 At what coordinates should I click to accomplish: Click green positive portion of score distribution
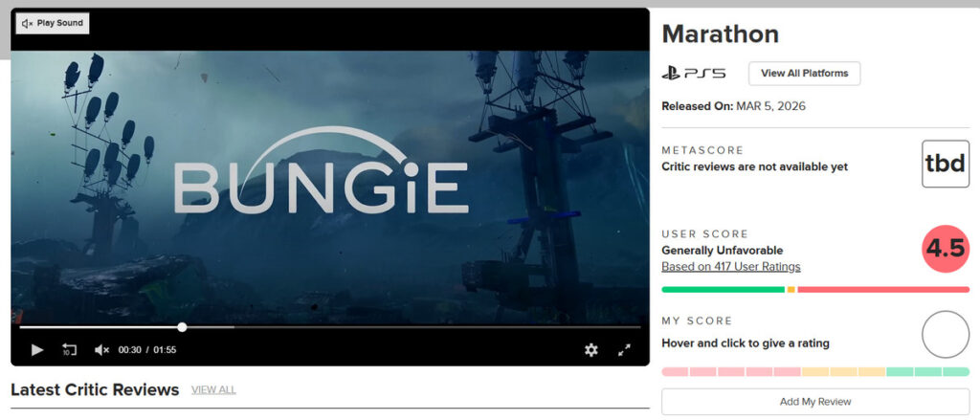724,289
